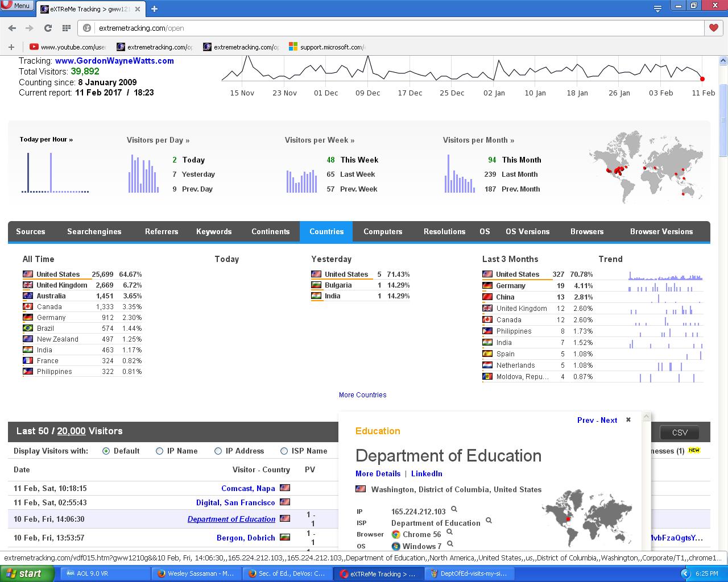The image size is (728, 582).
Task: Open the Computers tab
Action: coord(383,231)
